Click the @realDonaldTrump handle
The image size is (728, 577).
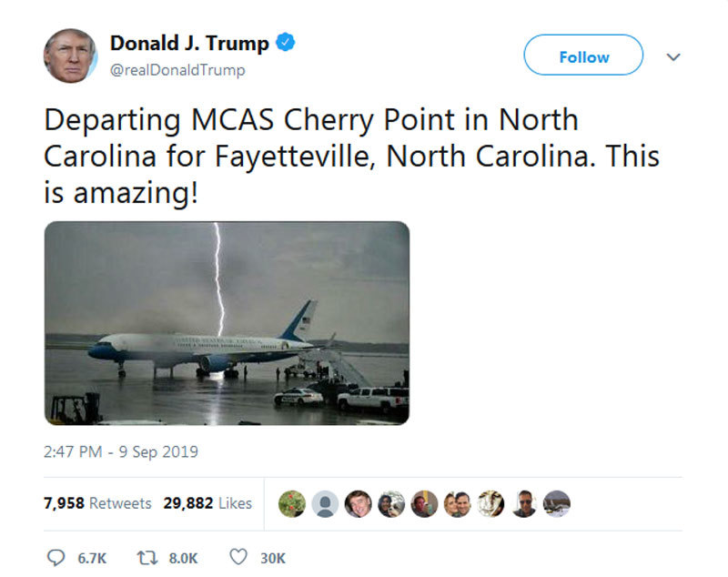(177, 70)
